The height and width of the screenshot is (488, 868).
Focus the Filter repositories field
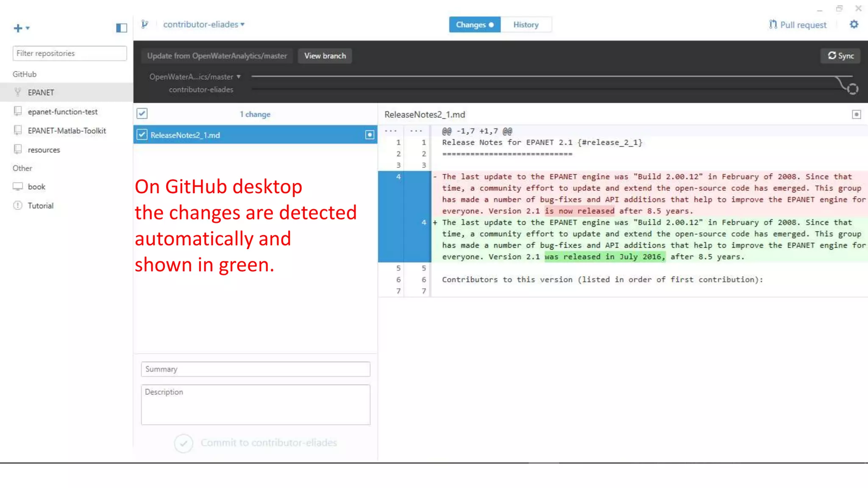click(70, 53)
